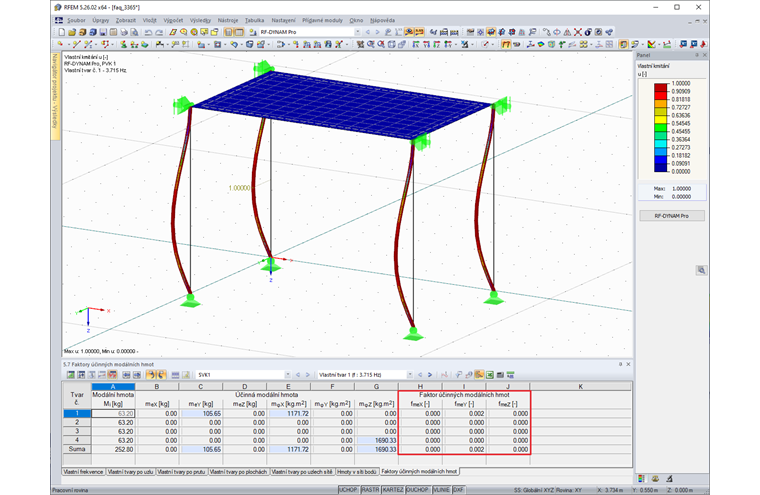Click the red 1.00000 color swatch in legend

[x=660, y=87]
